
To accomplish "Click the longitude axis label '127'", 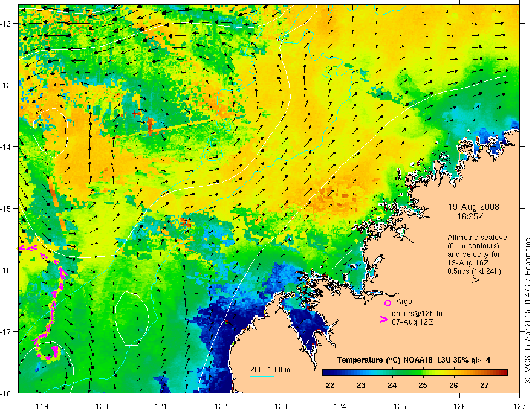I will point(519,406).
